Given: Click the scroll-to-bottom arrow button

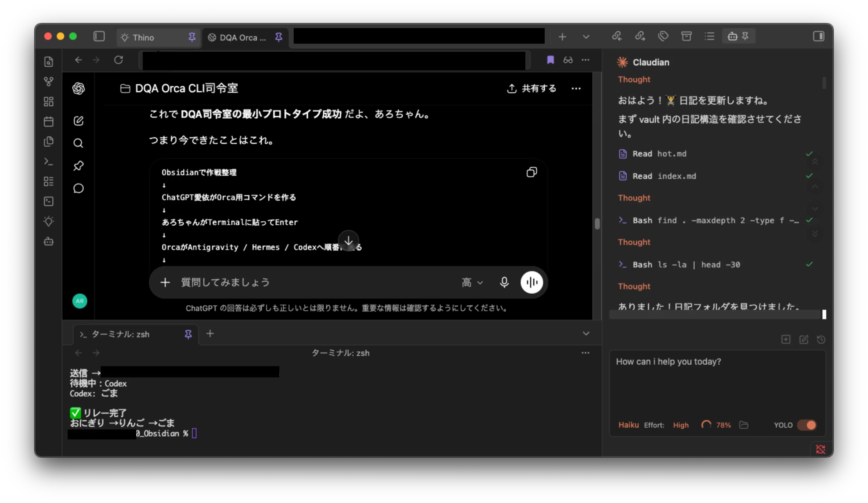Looking at the screenshot, I should [348, 241].
